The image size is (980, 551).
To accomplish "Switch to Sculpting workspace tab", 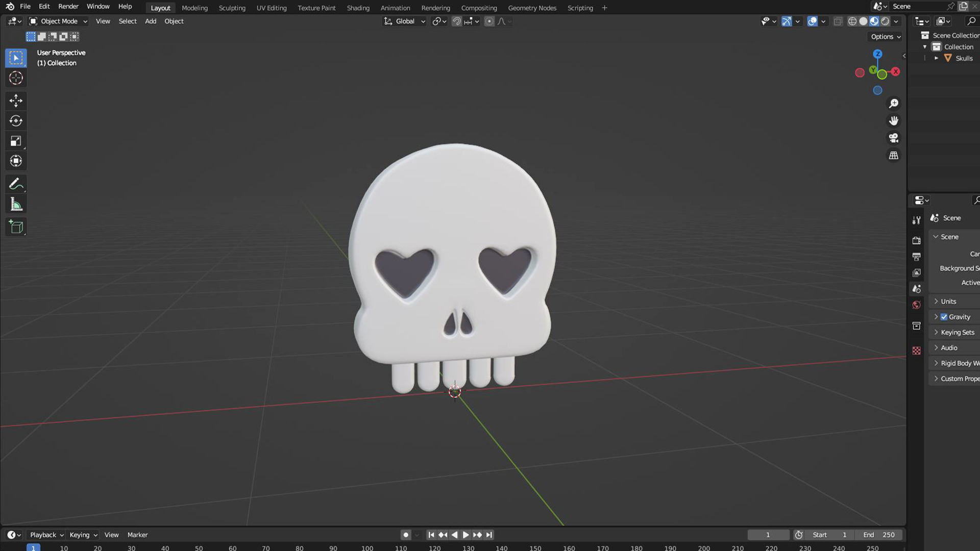I will click(232, 8).
